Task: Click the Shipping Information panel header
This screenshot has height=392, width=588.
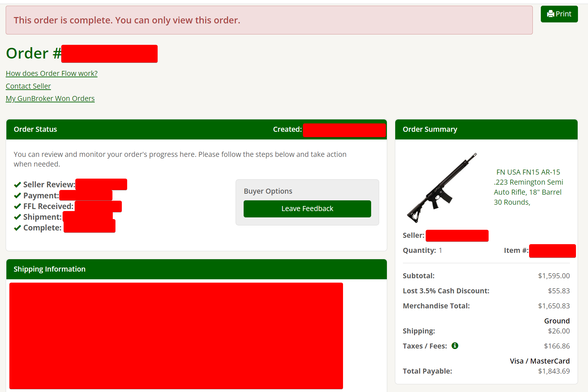Action: tap(196, 269)
